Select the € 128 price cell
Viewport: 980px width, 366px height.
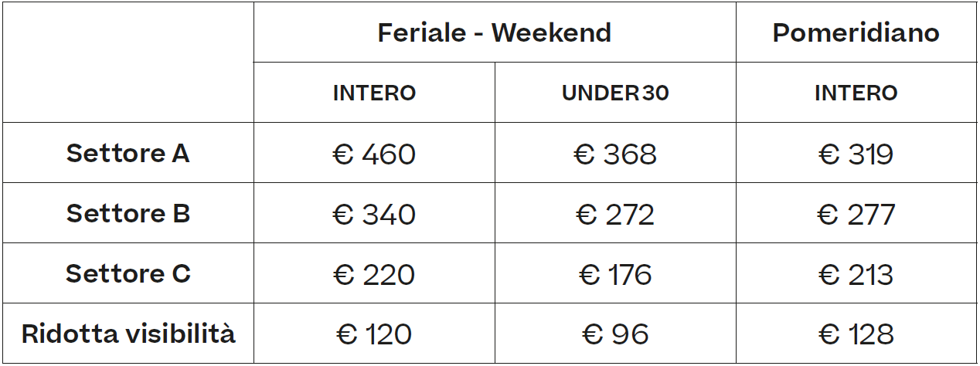(x=856, y=334)
